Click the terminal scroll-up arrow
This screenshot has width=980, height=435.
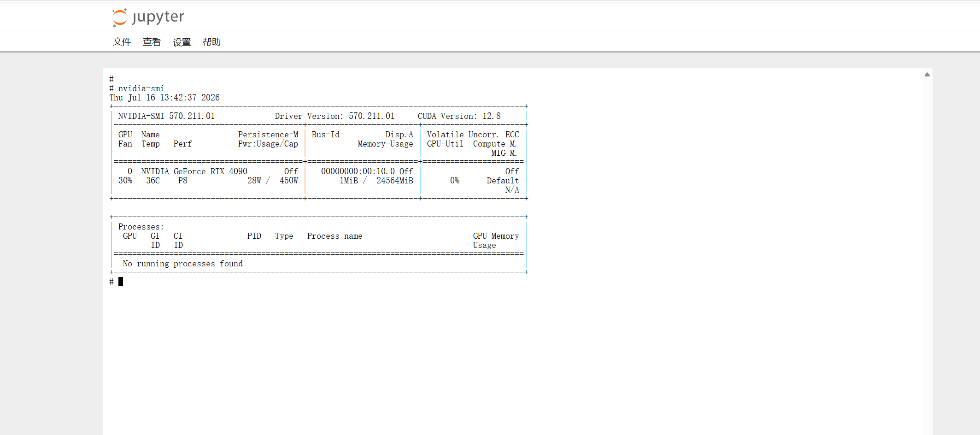coord(927,74)
